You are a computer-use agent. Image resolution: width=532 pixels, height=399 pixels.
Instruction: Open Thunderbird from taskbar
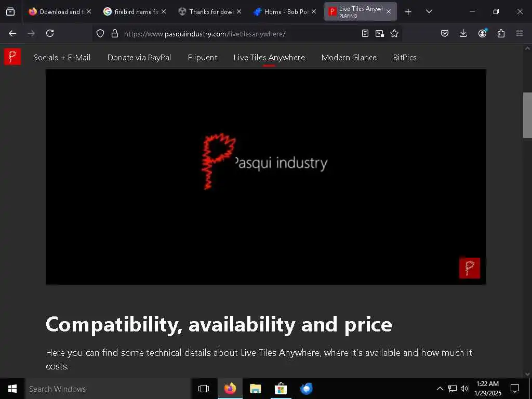coord(306,389)
